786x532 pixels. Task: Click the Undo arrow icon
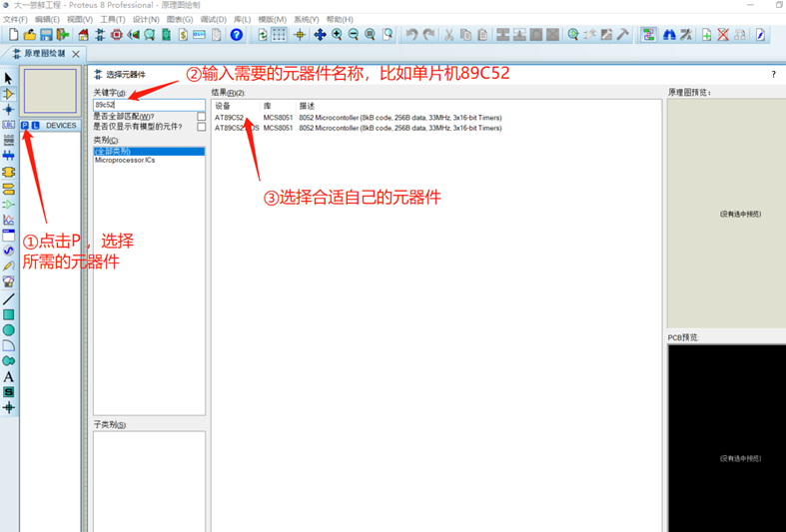click(411, 35)
